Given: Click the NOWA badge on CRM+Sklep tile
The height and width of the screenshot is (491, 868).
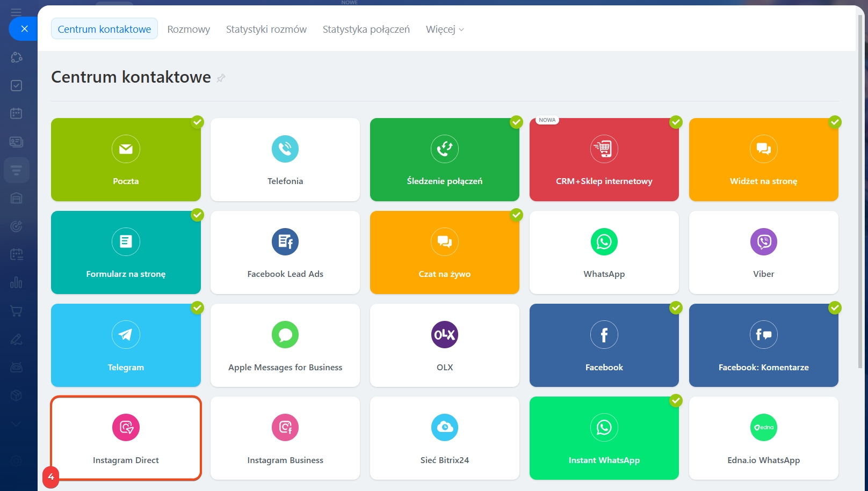Looking at the screenshot, I should (x=547, y=120).
